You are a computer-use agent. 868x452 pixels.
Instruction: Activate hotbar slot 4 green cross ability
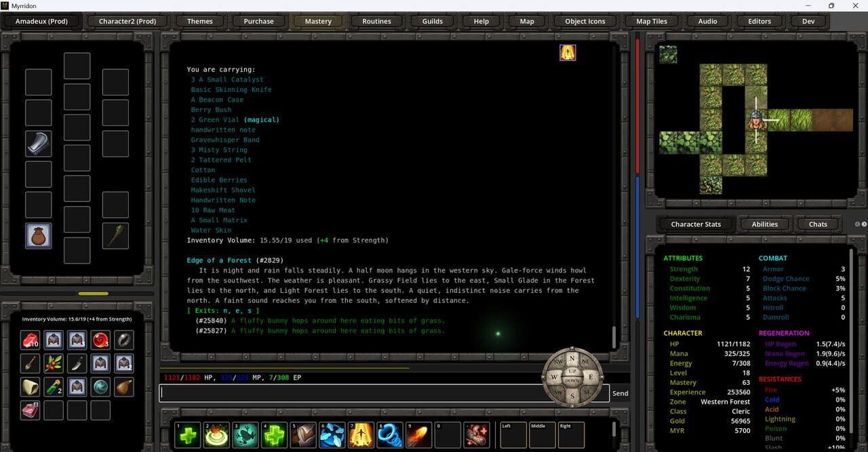click(x=274, y=435)
